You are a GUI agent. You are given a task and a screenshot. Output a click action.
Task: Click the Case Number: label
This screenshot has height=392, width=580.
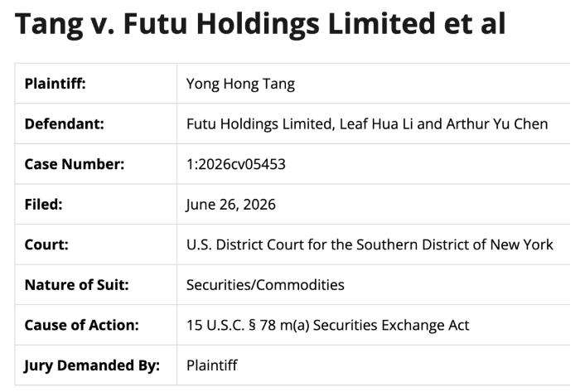(75, 164)
